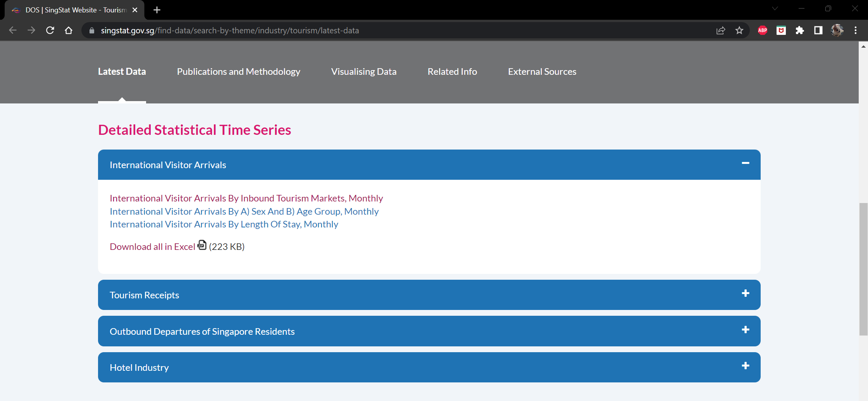Open Adblock Plus extension icon

click(762, 30)
